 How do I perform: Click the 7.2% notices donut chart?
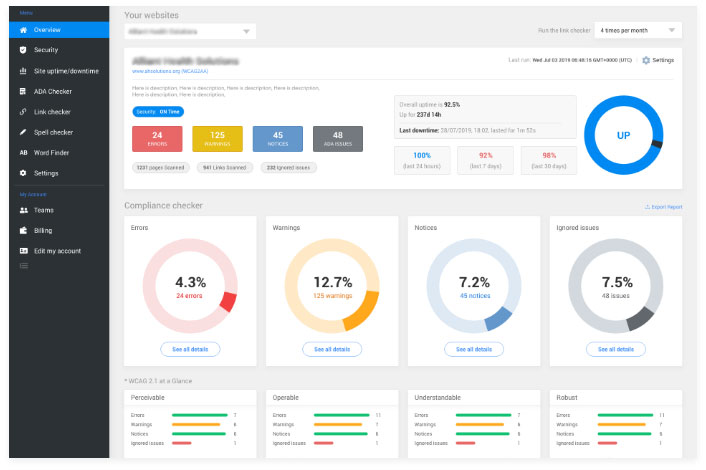coord(474,286)
